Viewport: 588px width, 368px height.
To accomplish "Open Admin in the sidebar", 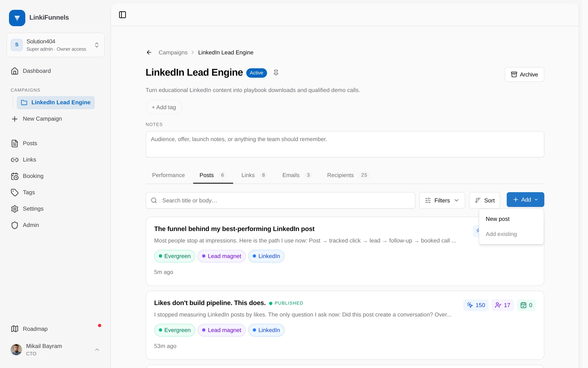I will tap(55, 225).
